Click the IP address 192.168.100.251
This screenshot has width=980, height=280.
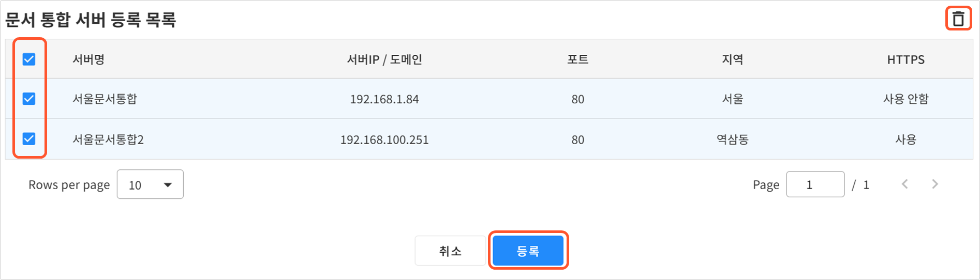click(384, 139)
